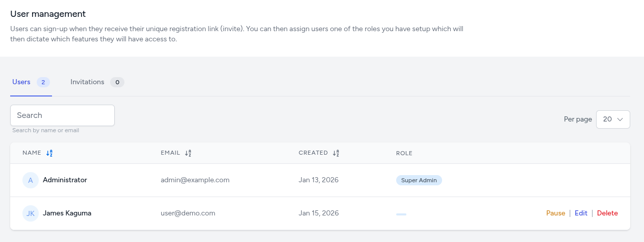Focus the Search by name or email field
Screen dimensions: 644x242
pyautogui.click(x=62, y=115)
